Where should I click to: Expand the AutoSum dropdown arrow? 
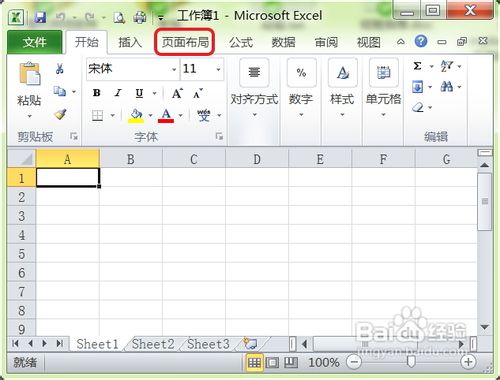431,66
